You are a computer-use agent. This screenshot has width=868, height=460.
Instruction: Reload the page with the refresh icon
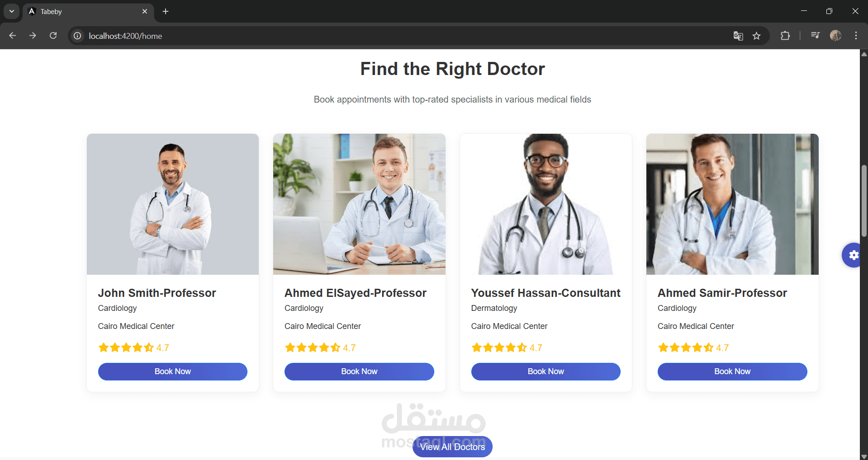pyautogui.click(x=53, y=36)
